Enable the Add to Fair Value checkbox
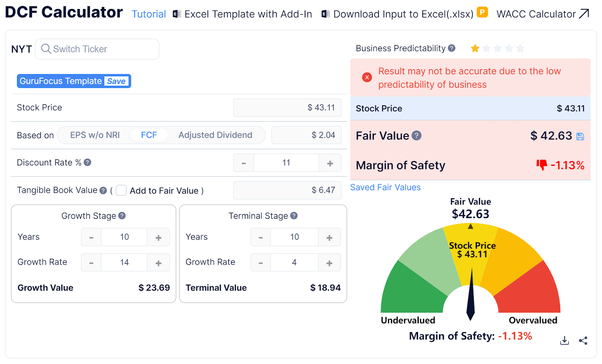The image size is (602, 364). pos(121,191)
